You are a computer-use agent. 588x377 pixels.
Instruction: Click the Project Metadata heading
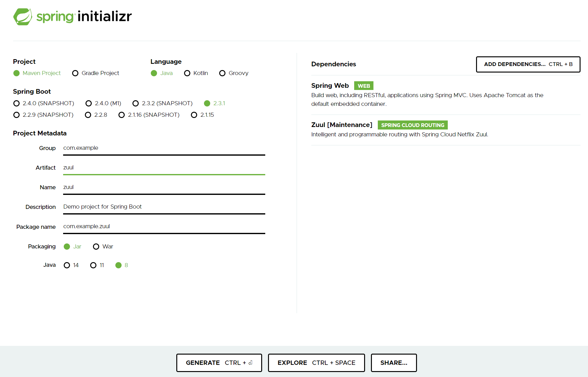(x=40, y=133)
